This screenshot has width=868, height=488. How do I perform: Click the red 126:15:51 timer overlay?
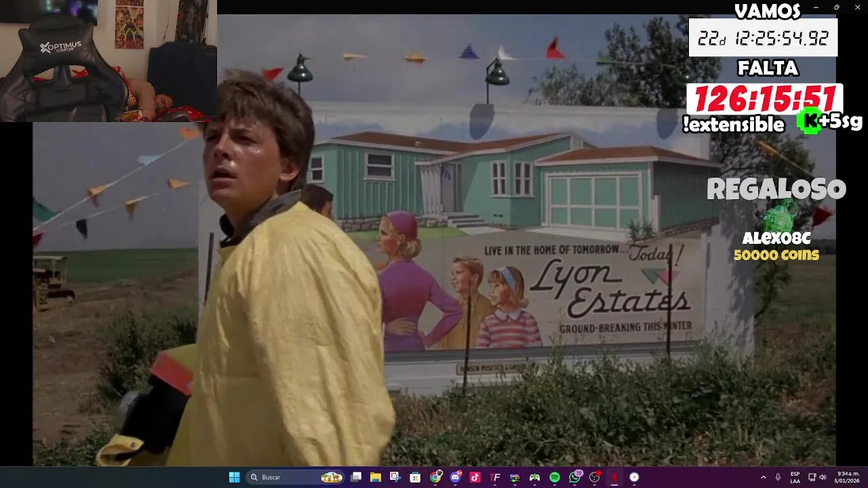point(764,100)
